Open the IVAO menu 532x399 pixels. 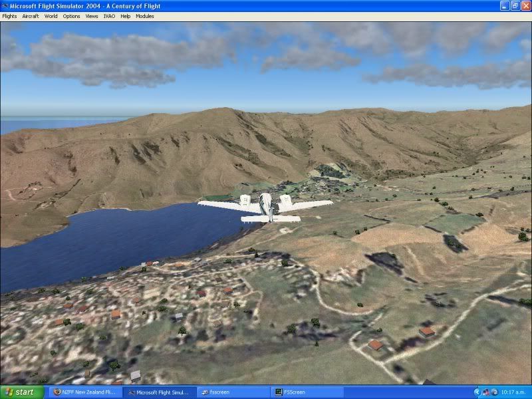coord(109,16)
